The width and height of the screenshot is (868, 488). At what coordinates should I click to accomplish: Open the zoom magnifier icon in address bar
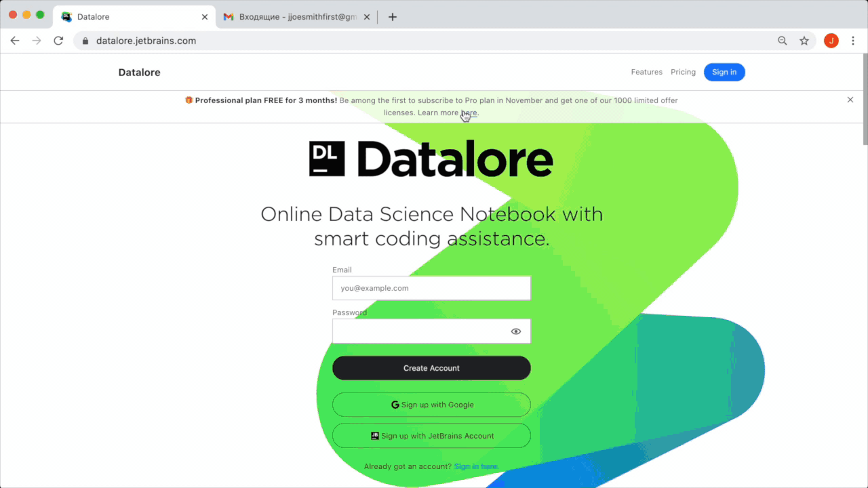click(x=783, y=41)
